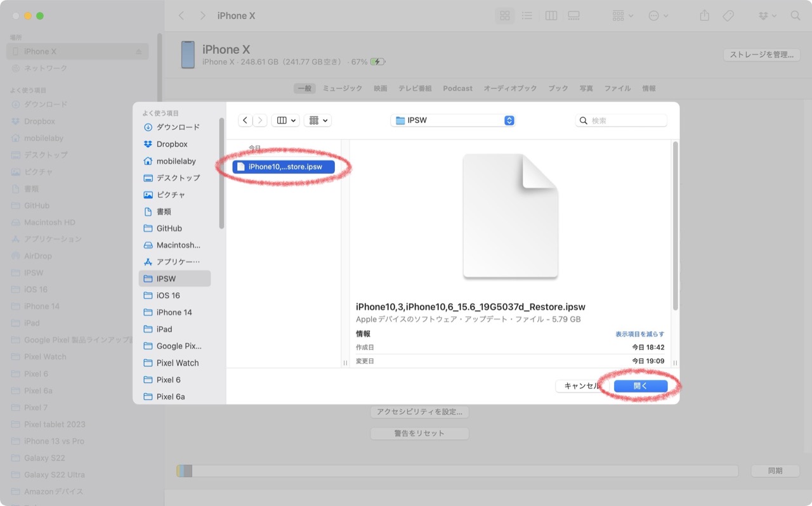The height and width of the screenshot is (506, 812).
Task: Click ストレージを管理 button in Finder window
Action: (761, 55)
